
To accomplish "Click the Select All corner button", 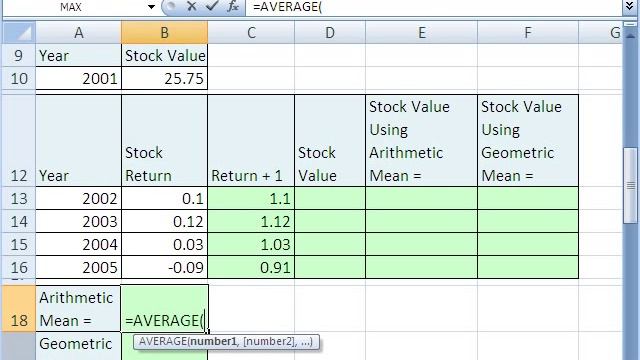I will coord(19,33).
